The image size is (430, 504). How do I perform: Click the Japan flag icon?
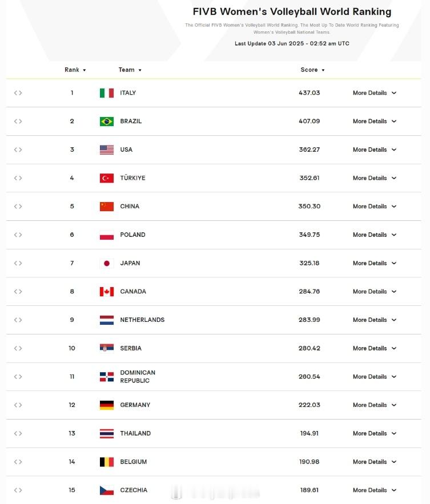click(x=106, y=263)
